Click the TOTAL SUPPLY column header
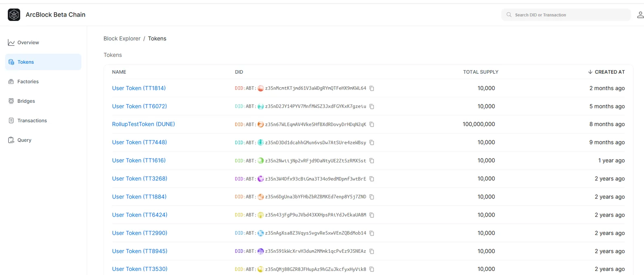The width and height of the screenshot is (644, 275). (x=481, y=72)
